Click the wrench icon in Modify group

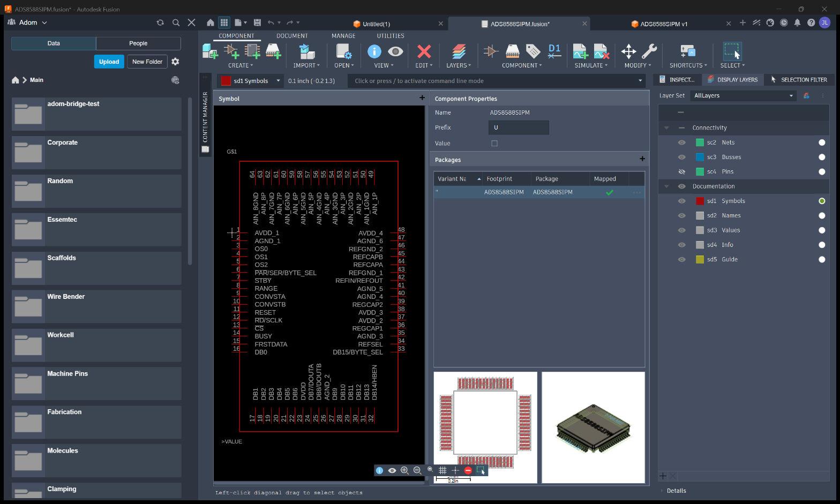649,51
